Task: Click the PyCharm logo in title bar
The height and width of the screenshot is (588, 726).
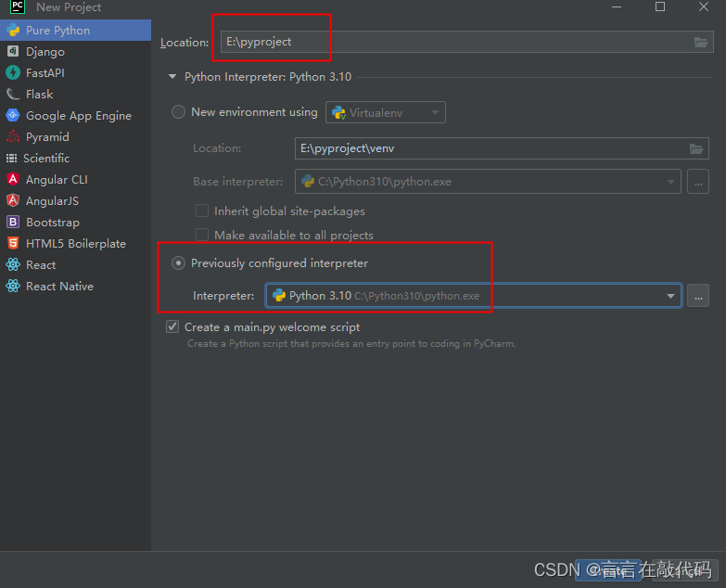Action: 17,6
